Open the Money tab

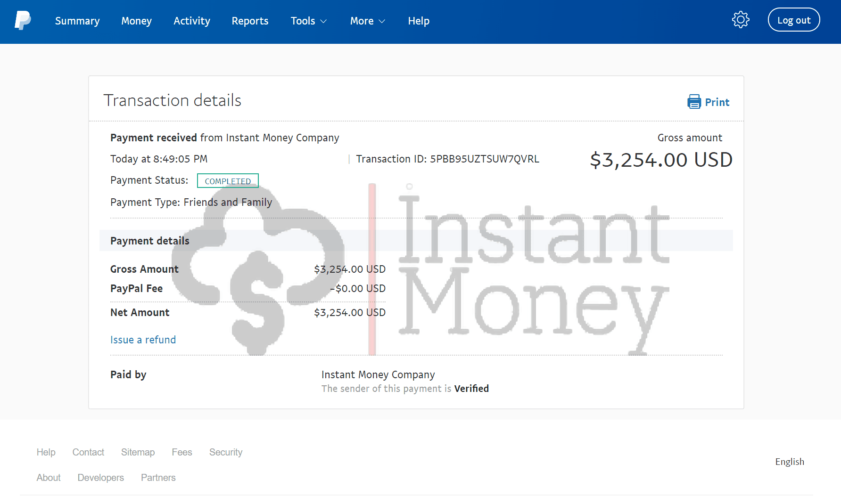point(136,21)
